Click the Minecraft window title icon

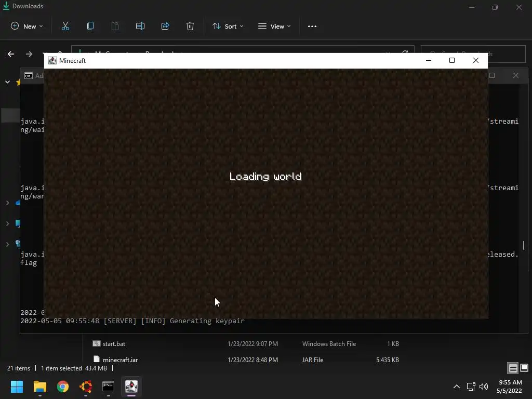click(52, 60)
